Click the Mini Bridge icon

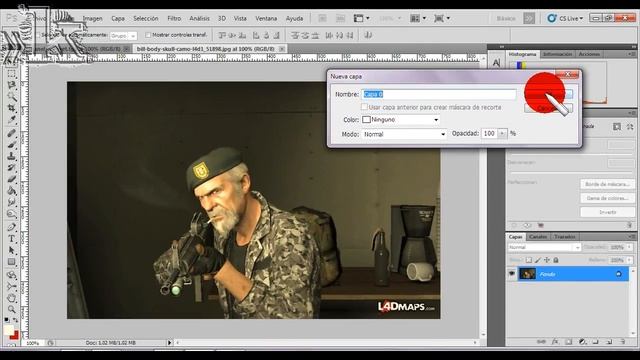tap(340, 18)
